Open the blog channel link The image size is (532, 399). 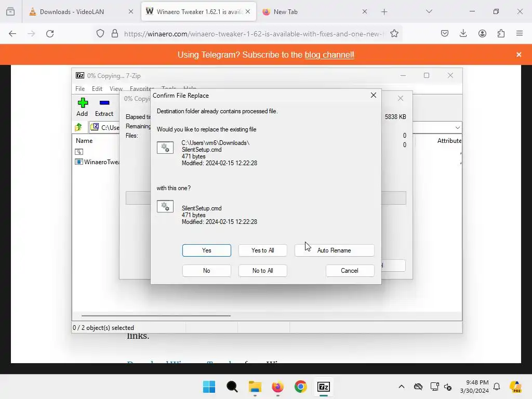point(329,55)
